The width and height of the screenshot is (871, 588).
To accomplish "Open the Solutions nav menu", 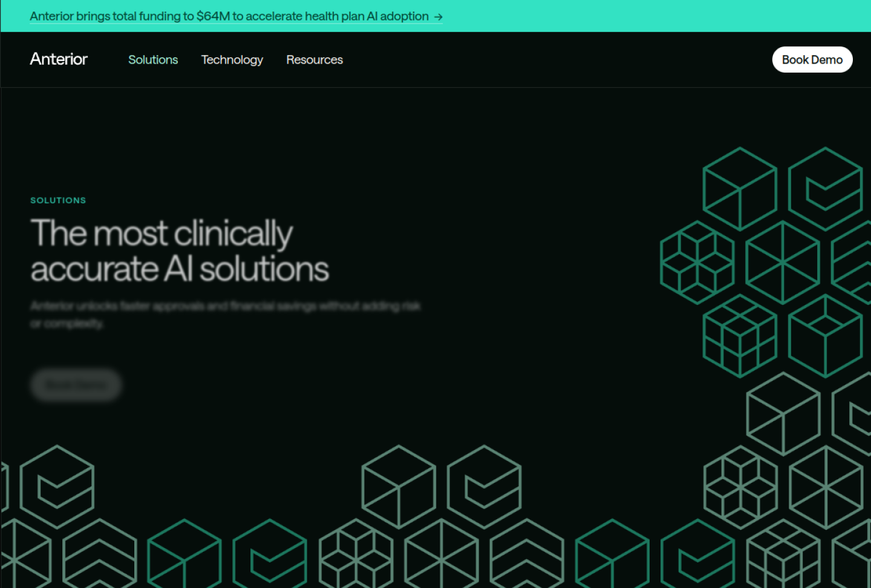I will point(153,59).
